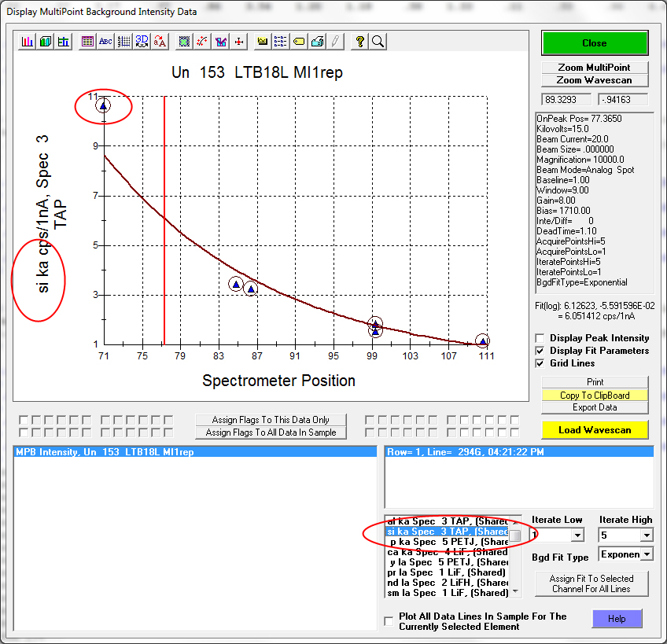Viewport: 667px width, 644px height.
Task: Click the printer toolbar icon
Action: (317, 41)
